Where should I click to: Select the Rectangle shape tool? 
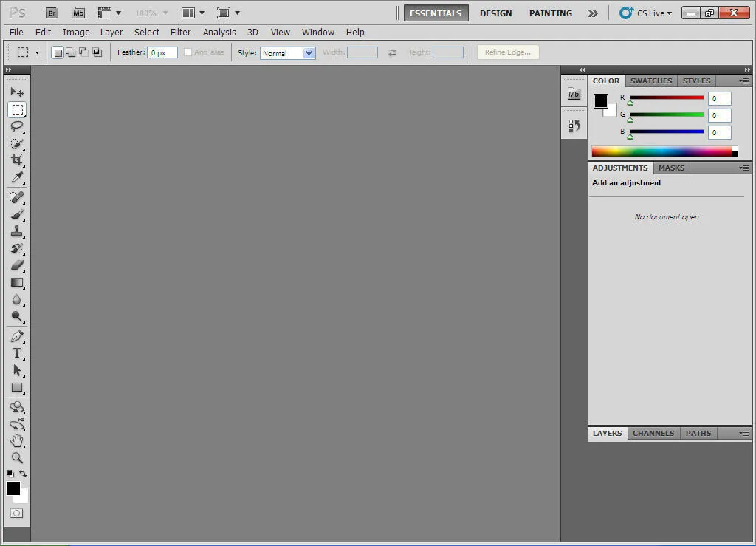[x=17, y=387]
